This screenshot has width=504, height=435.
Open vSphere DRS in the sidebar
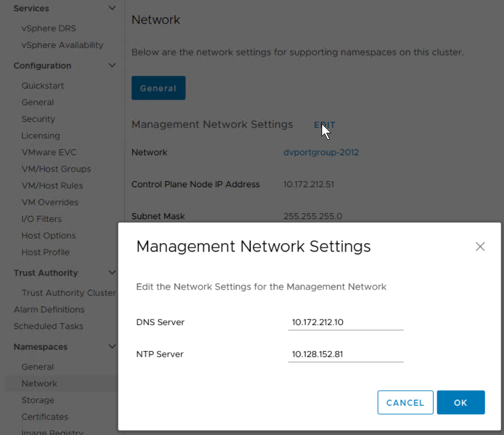coord(49,28)
